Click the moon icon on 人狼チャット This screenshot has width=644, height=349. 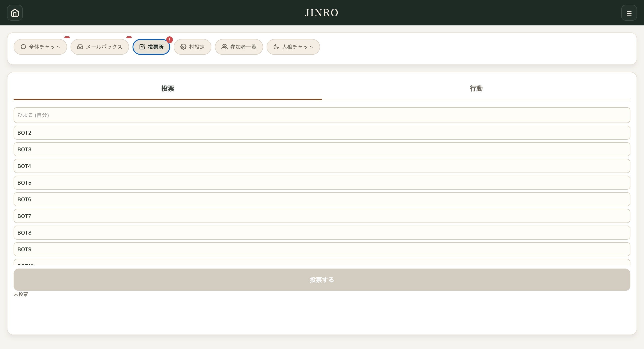pyautogui.click(x=276, y=47)
